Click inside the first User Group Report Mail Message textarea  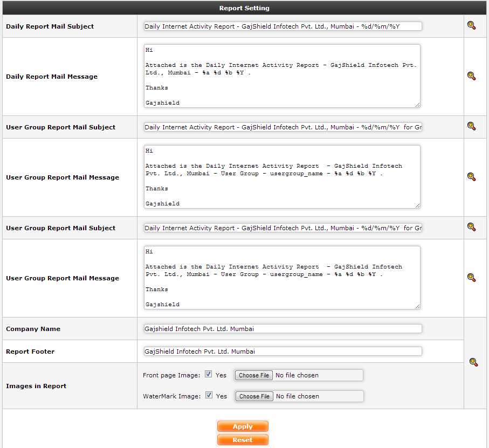point(282,177)
